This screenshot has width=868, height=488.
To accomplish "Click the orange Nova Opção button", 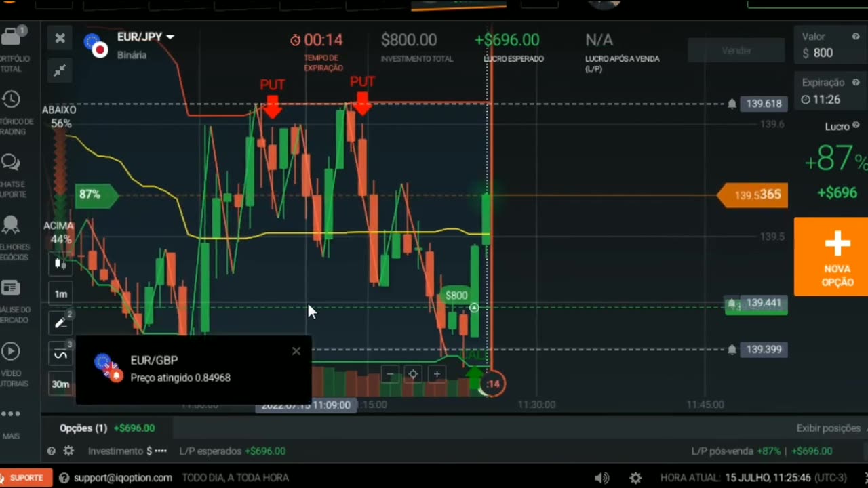I will pyautogui.click(x=831, y=257).
